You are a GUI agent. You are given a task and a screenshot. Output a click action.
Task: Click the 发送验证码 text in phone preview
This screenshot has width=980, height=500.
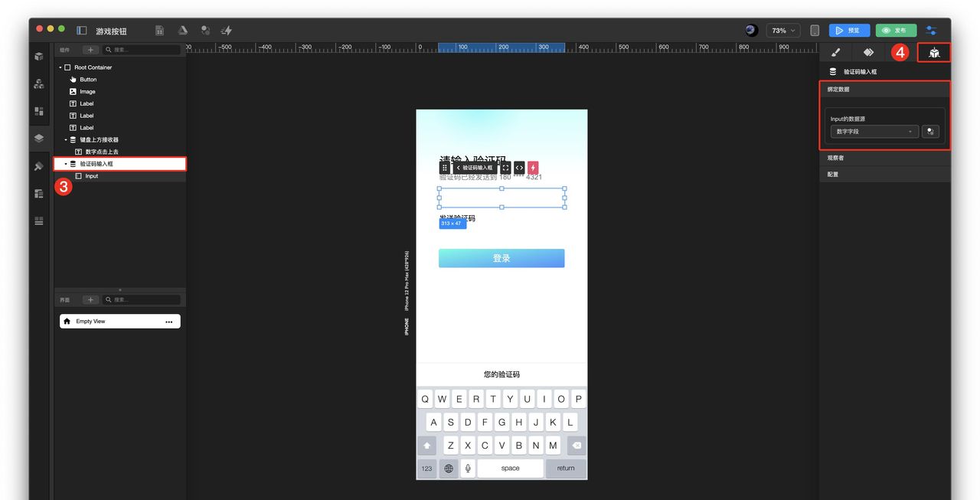point(457,218)
